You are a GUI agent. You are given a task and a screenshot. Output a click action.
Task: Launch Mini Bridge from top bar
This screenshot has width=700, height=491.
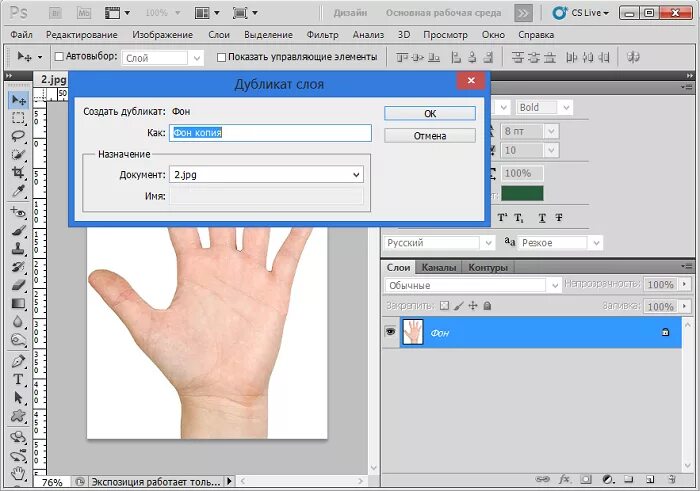(84, 13)
